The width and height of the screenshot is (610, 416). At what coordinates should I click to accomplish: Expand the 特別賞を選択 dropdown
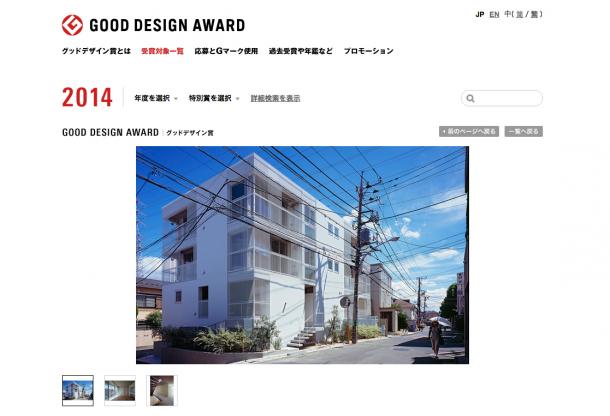click(x=214, y=98)
